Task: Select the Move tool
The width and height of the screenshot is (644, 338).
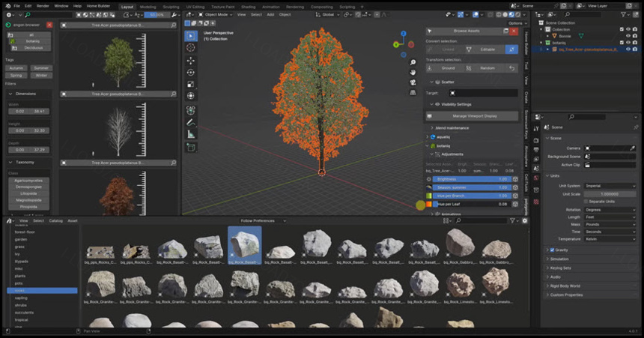Action: point(190,61)
